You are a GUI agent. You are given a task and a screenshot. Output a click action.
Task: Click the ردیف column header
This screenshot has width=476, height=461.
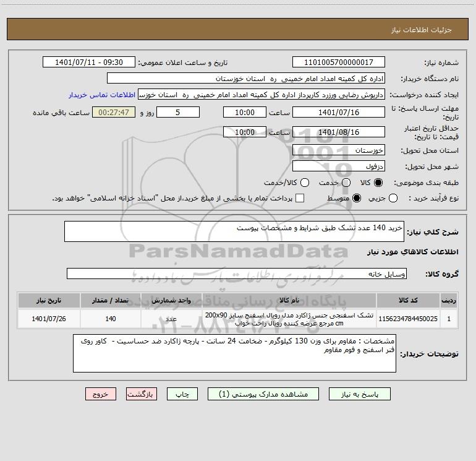[x=449, y=300]
